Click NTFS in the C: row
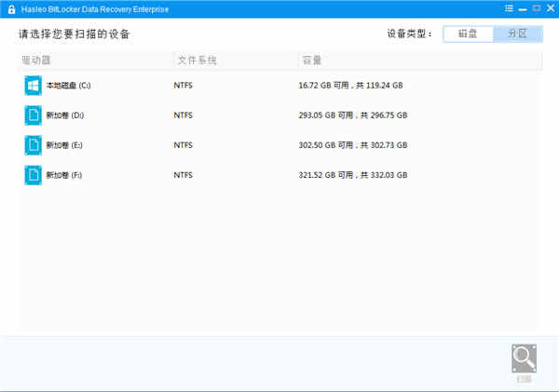The image size is (559, 392). point(184,86)
